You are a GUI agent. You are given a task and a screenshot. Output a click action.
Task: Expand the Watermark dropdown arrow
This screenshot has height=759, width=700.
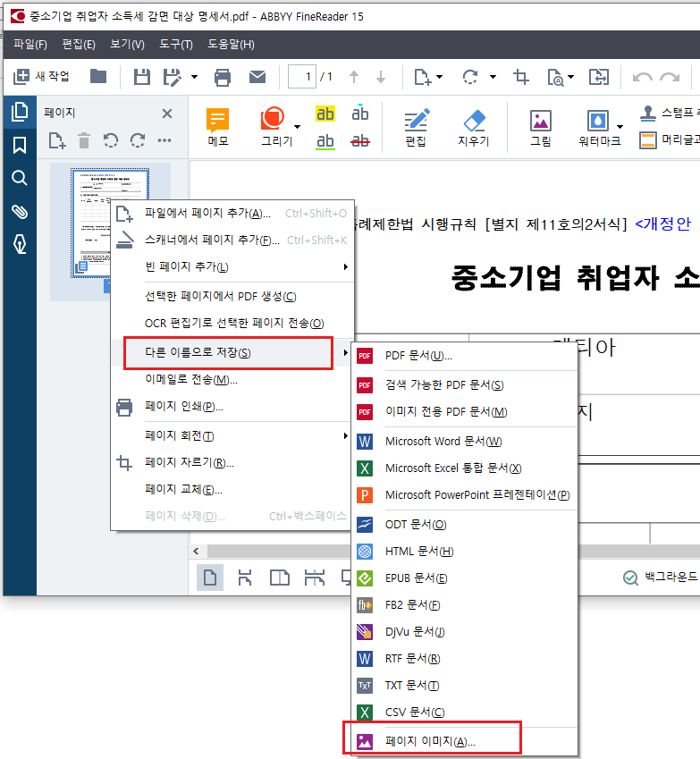(x=620, y=127)
